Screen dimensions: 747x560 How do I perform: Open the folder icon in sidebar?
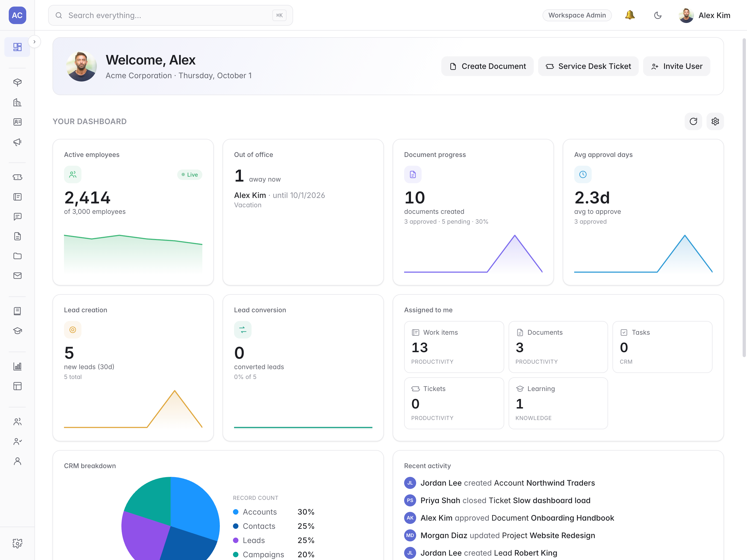pyautogui.click(x=17, y=256)
